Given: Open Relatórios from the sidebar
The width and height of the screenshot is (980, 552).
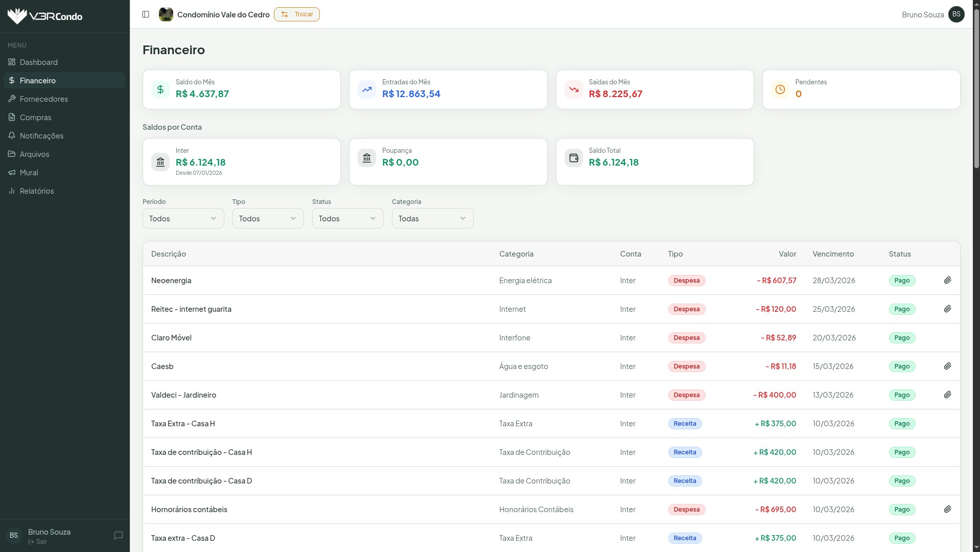Looking at the screenshot, I should pyautogui.click(x=37, y=191).
